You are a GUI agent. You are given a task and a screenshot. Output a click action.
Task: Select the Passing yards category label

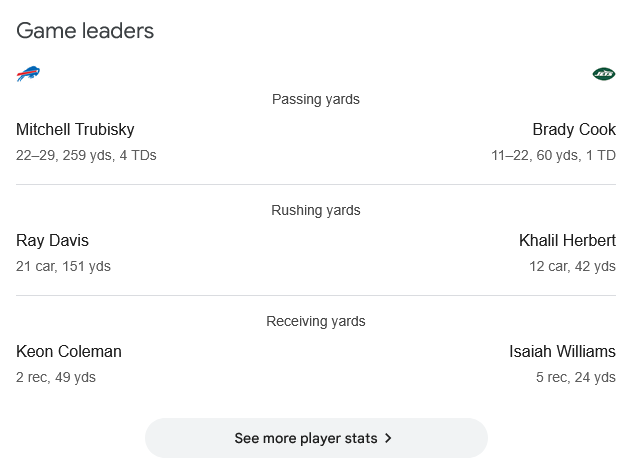pyautogui.click(x=316, y=100)
